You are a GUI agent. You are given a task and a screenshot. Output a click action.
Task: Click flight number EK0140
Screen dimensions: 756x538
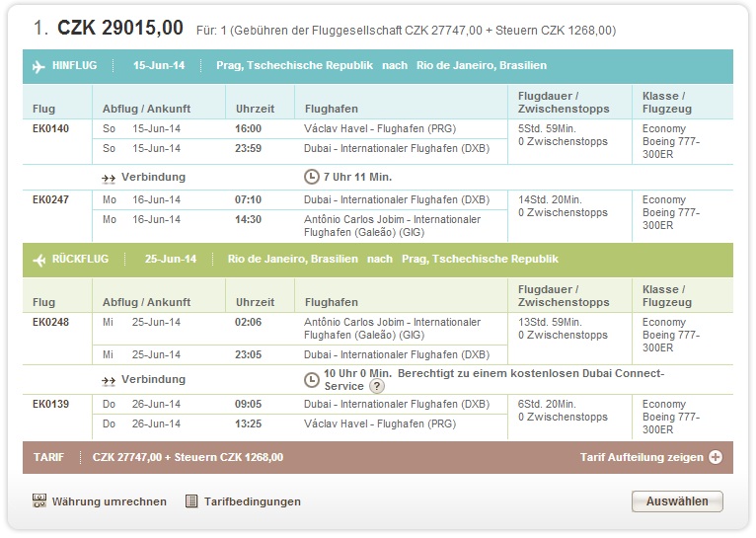tap(50, 128)
